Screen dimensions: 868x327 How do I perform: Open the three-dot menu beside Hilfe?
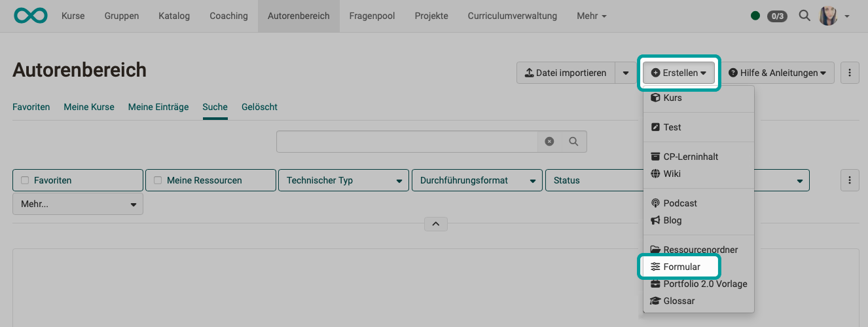pos(850,73)
